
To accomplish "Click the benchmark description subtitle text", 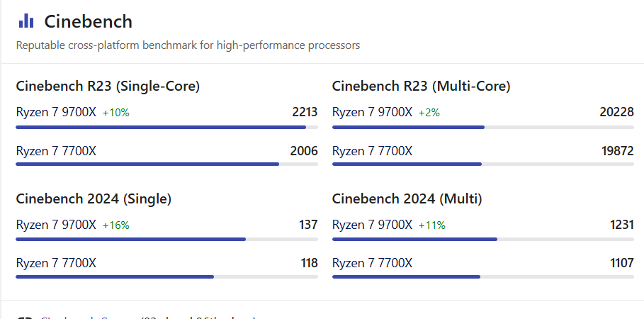I will 188,45.
